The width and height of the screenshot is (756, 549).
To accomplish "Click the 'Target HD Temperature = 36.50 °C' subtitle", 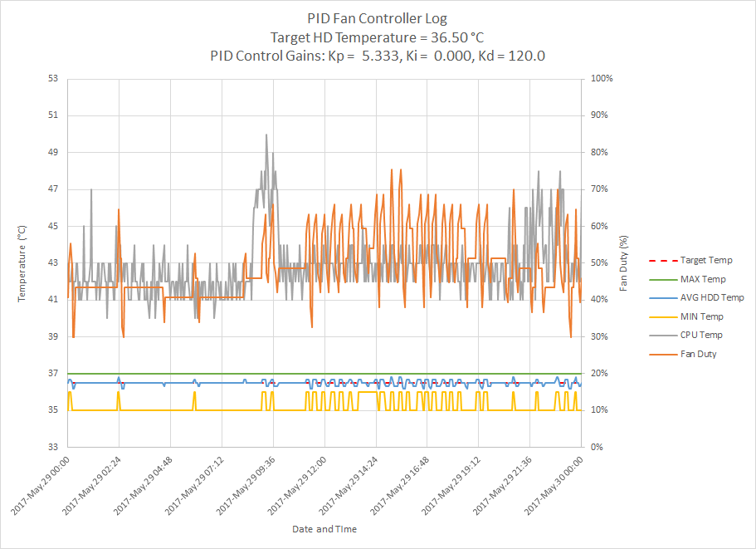I will (377, 37).
